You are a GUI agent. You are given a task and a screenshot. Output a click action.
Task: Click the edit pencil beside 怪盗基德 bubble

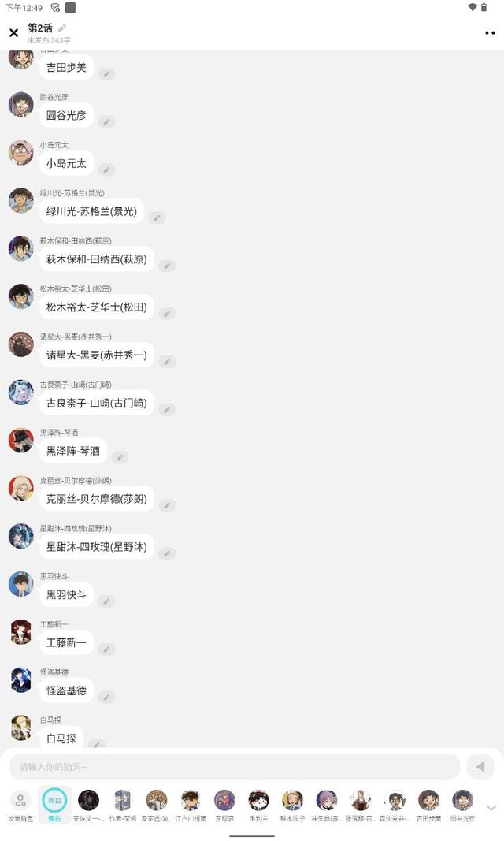106,698
